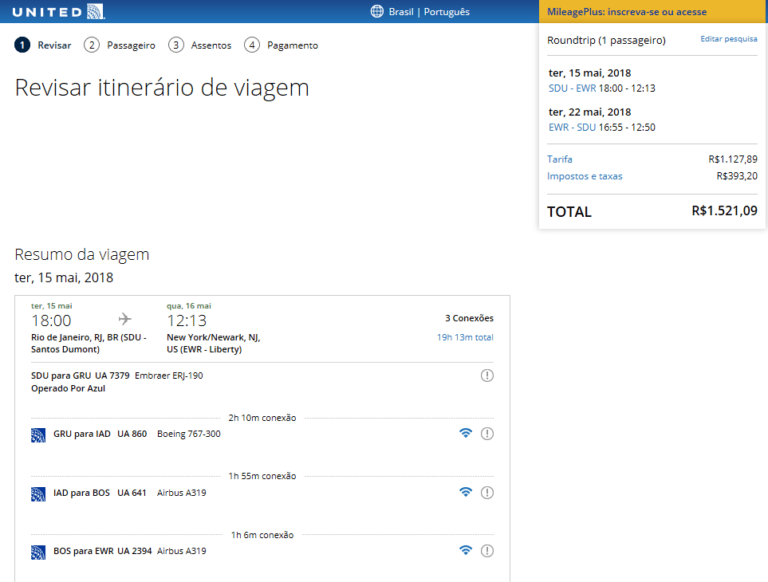Screen dimensions: 768x582
Task: Click the globe language icon
Action: pyautogui.click(x=377, y=12)
